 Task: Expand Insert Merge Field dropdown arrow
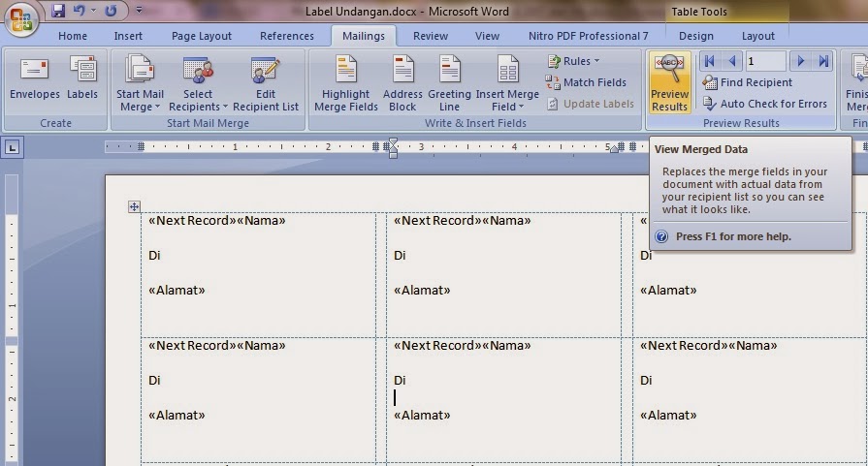pos(521,107)
